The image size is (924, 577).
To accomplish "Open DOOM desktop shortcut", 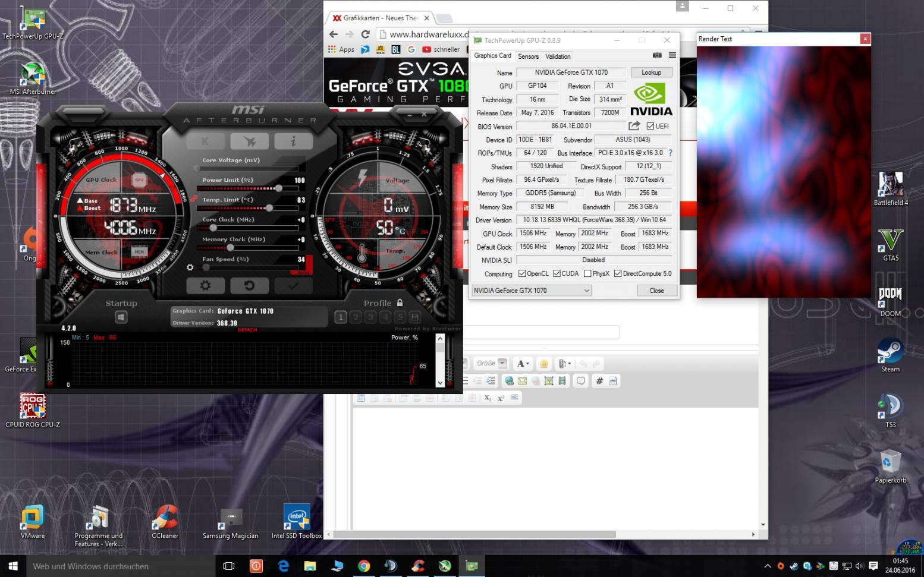I will click(890, 301).
